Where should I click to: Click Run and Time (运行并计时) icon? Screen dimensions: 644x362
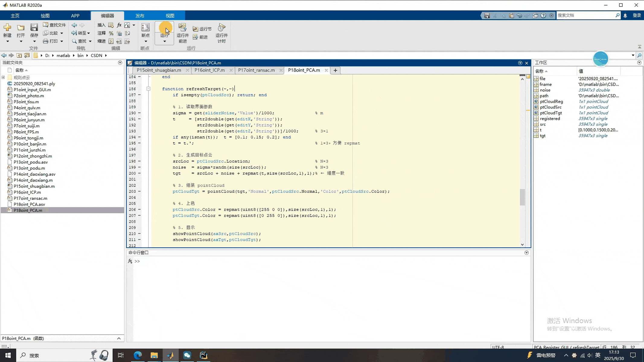coord(222,28)
